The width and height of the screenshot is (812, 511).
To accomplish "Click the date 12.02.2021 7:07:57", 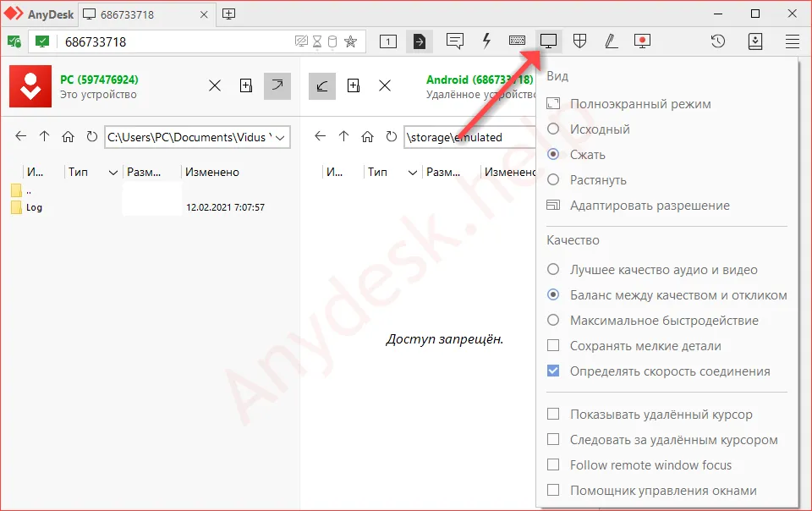I will [225, 207].
